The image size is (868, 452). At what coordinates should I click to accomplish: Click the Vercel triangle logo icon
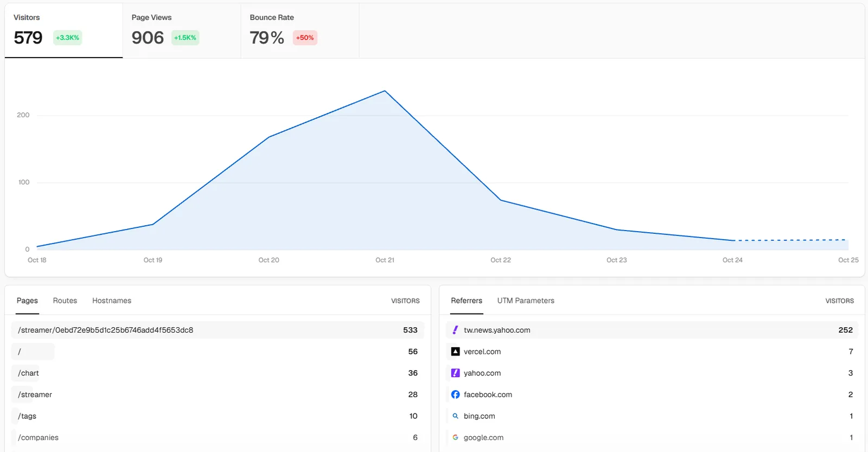coord(455,352)
